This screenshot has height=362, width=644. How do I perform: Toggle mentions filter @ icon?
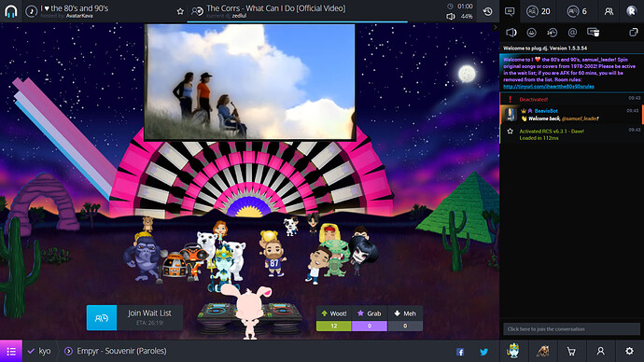572,33
